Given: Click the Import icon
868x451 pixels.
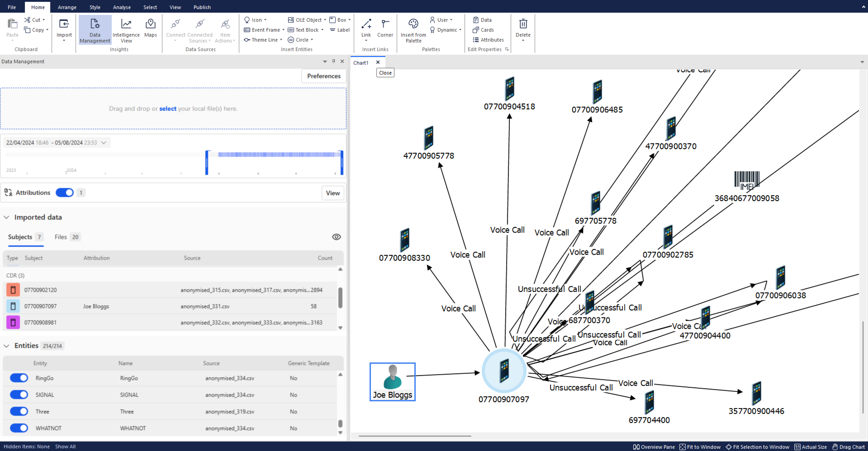Looking at the screenshot, I should tap(64, 28).
